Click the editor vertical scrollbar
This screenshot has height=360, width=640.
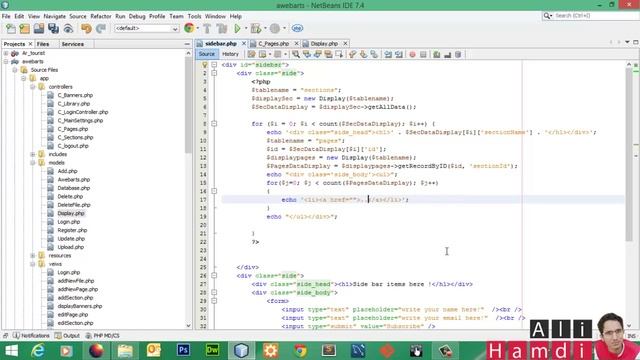click(629, 153)
